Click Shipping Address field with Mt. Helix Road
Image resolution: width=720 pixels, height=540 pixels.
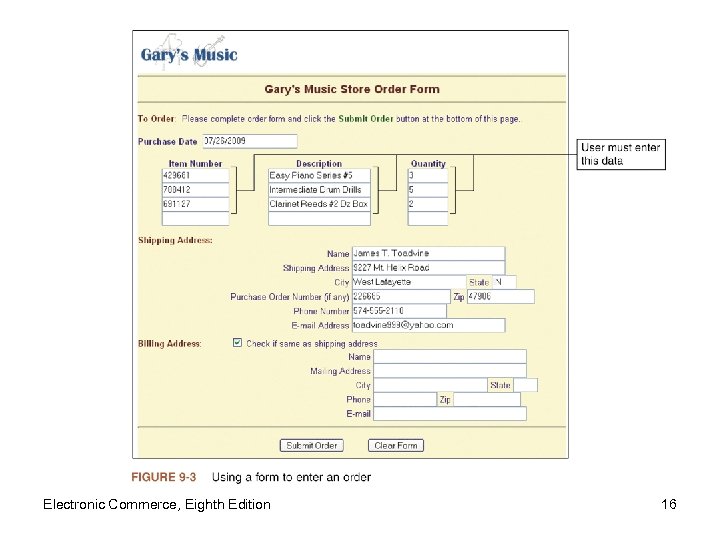point(428,268)
